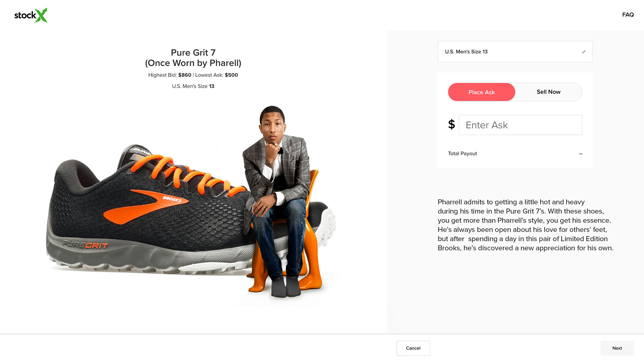
Task: Click the pencil edit icon for size
Action: (584, 52)
